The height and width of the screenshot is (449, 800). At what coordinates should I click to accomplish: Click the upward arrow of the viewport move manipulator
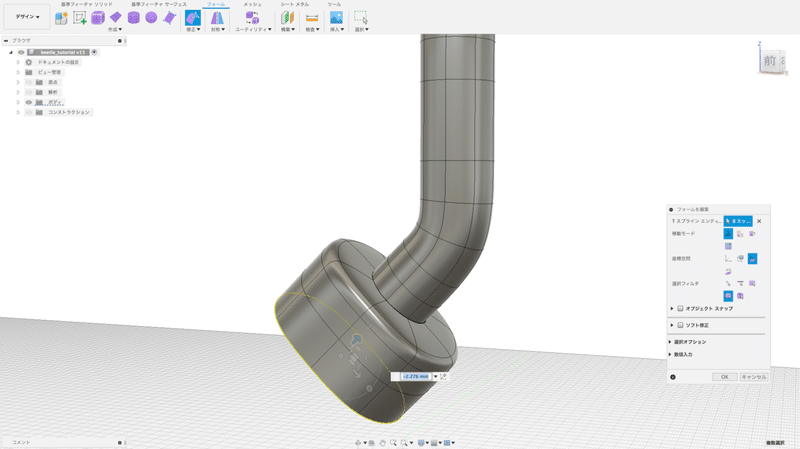[x=356, y=339]
